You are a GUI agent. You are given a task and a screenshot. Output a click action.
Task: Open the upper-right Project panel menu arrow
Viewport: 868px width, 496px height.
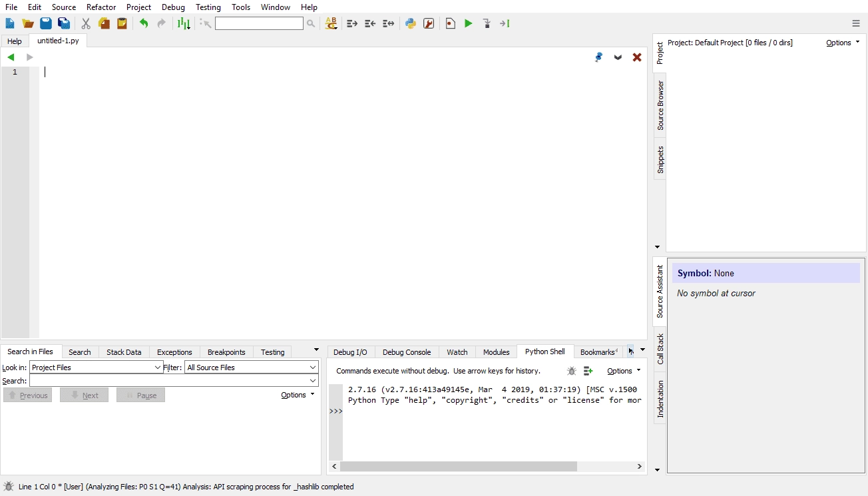click(x=658, y=247)
